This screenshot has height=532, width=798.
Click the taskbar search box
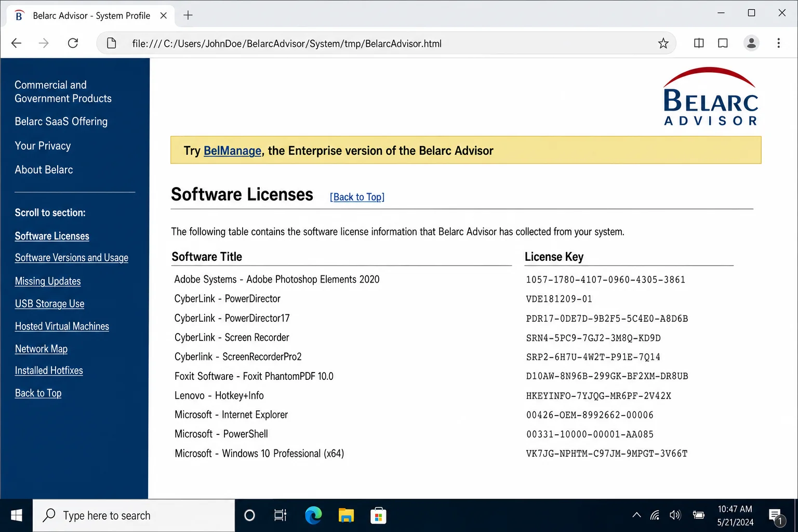(x=134, y=515)
